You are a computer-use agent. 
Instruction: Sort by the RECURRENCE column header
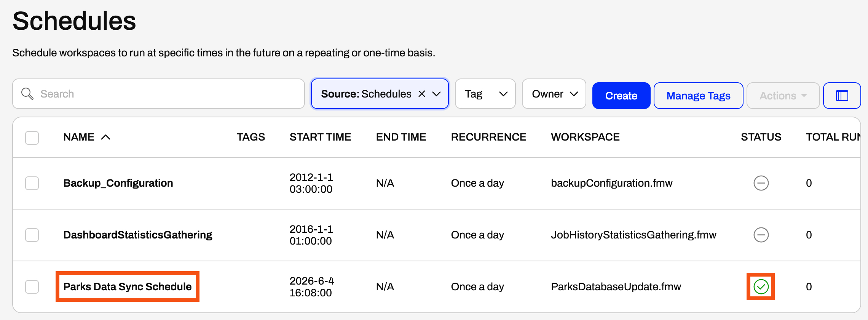click(x=488, y=137)
